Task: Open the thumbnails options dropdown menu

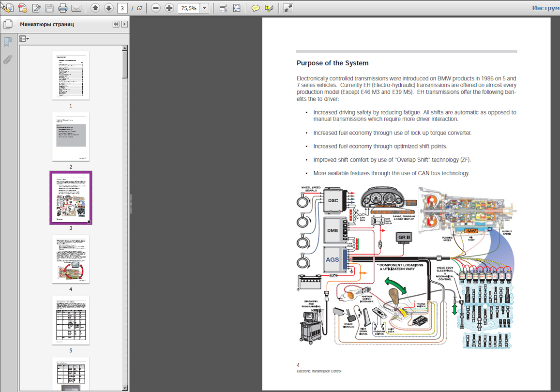Action: (24, 39)
